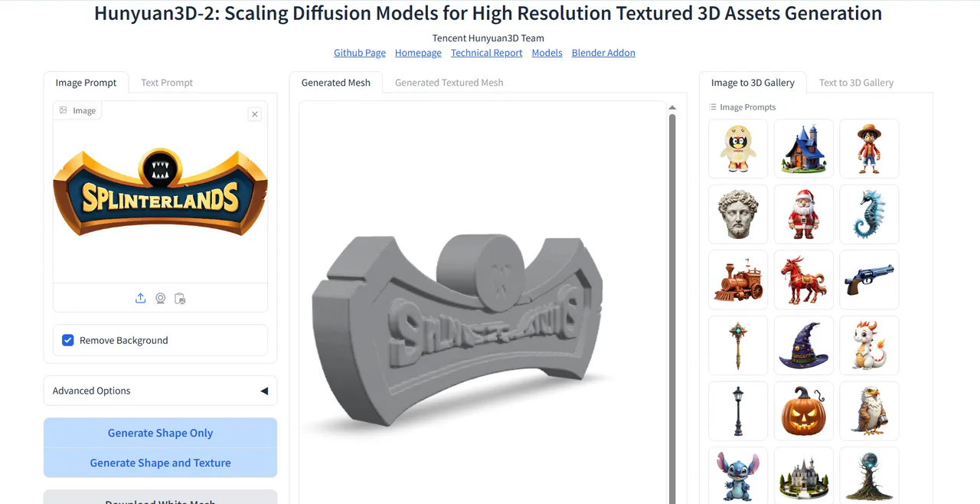Click Generate Shape and Texture button
Viewport: 980px width, 504px height.
coord(160,463)
